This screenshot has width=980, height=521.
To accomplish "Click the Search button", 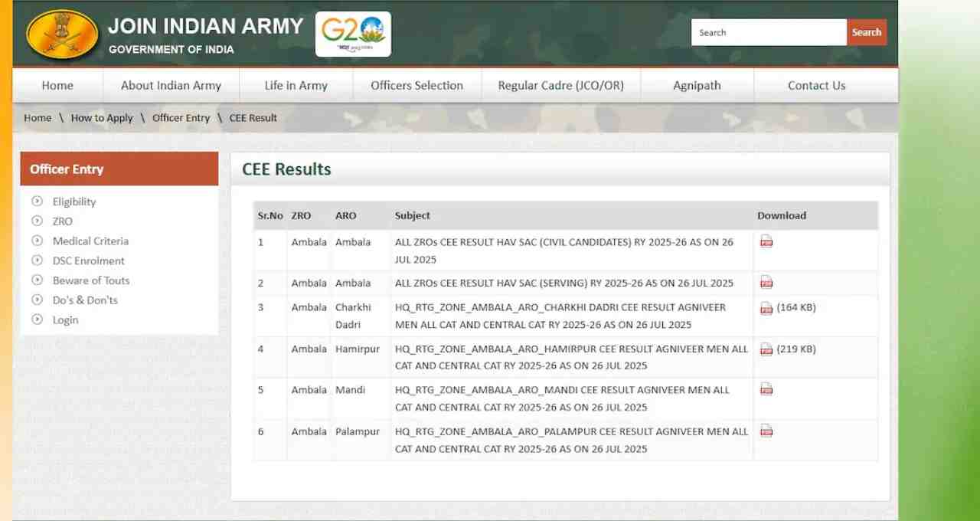I will pos(867,32).
